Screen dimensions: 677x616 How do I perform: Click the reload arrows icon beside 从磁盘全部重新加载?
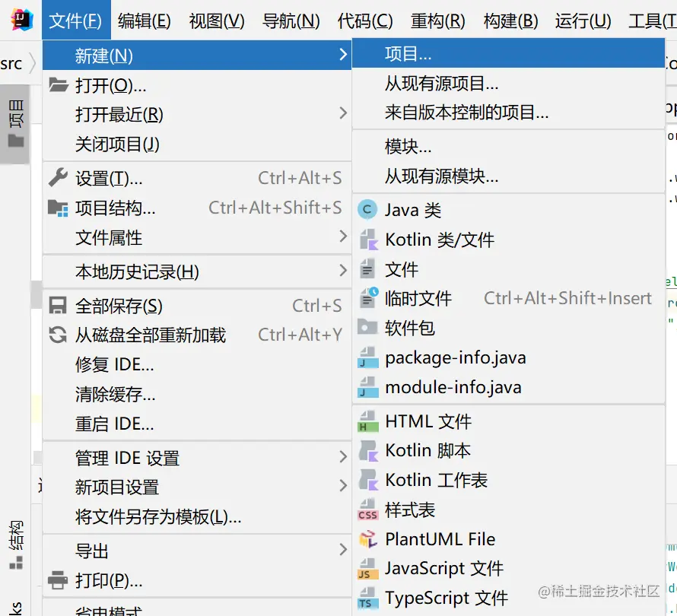tap(58, 335)
